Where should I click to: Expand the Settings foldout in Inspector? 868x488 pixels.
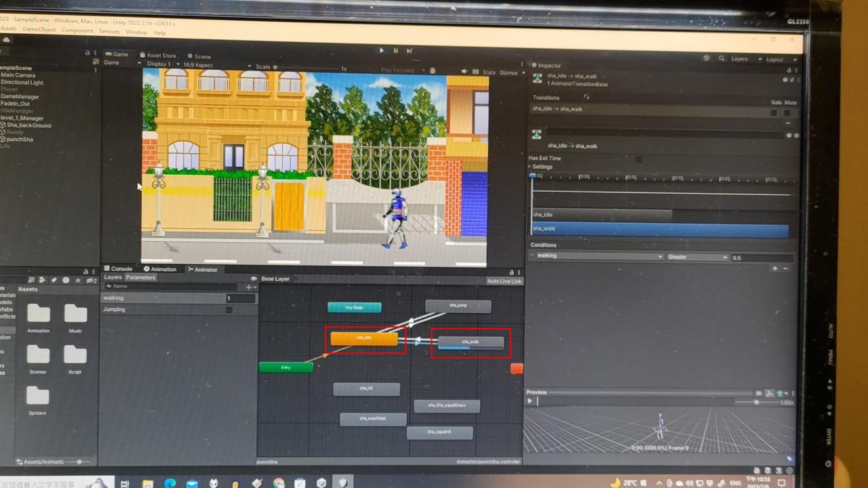[x=531, y=167]
